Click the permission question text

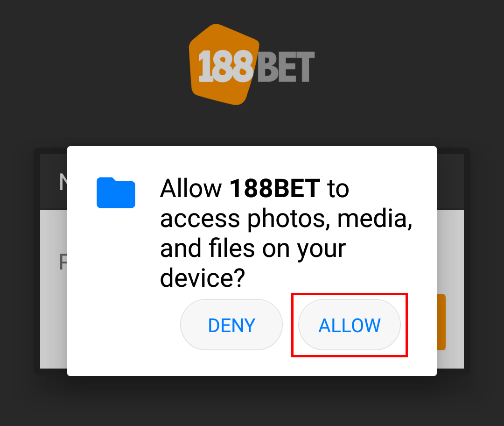click(286, 233)
